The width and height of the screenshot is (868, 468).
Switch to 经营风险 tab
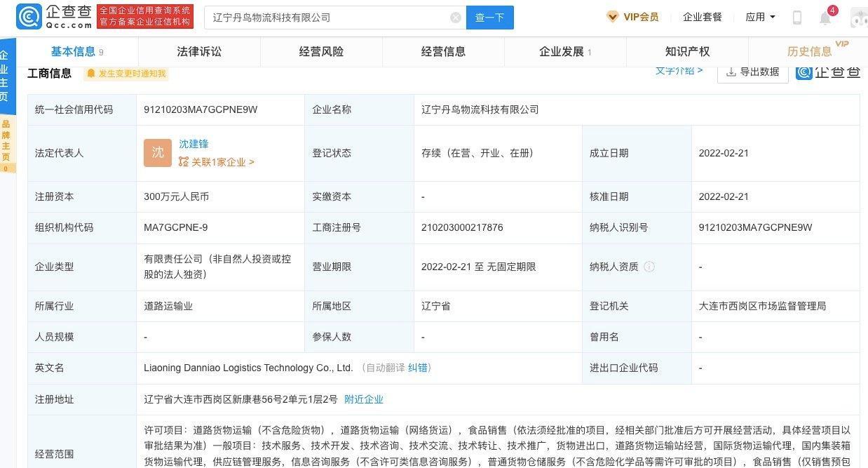pyautogui.click(x=321, y=51)
